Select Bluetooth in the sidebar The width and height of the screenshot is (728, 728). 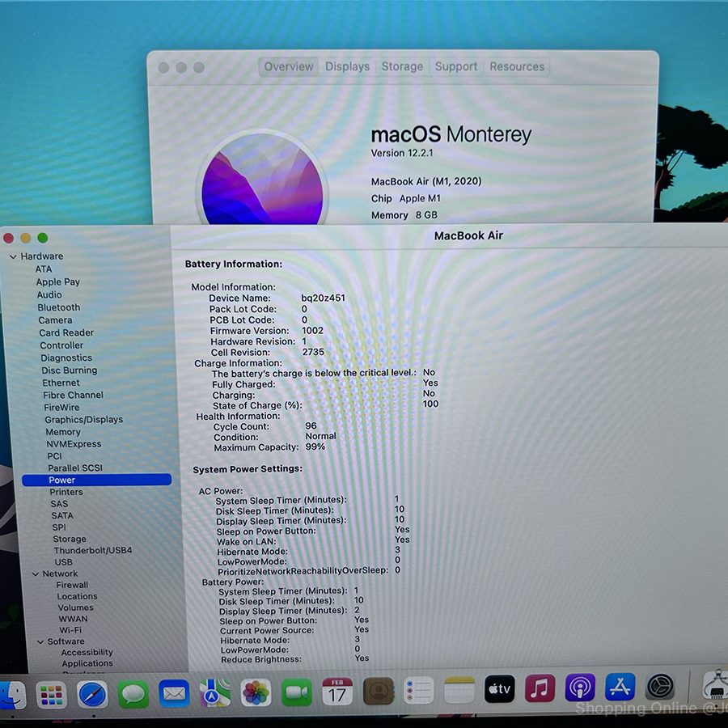click(x=59, y=307)
